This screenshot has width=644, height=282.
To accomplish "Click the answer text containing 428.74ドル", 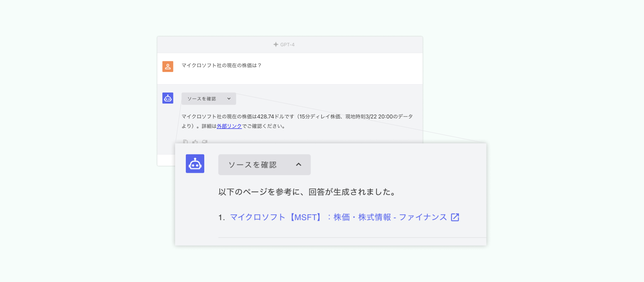I will click(297, 121).
